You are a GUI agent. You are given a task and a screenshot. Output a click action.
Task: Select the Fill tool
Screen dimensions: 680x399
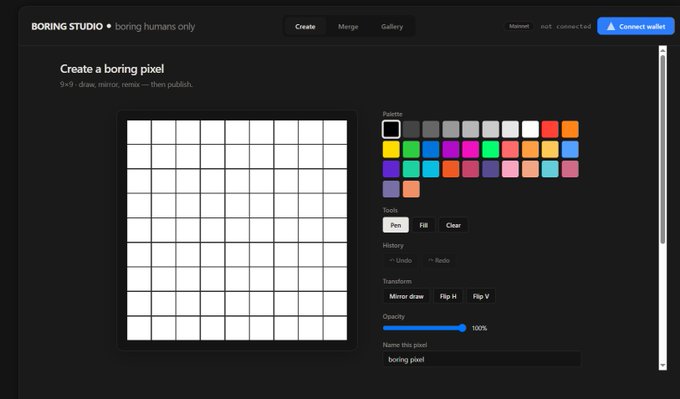[x=423, y=225]
